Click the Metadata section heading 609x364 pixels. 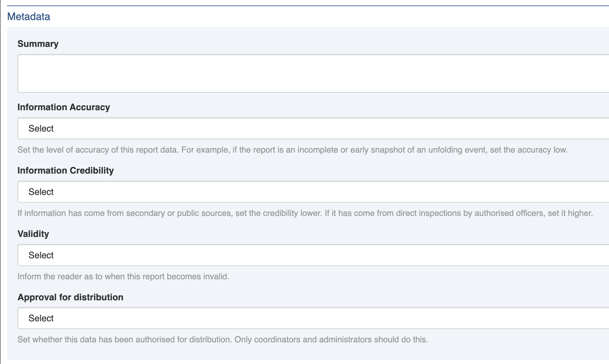[28, 16]
